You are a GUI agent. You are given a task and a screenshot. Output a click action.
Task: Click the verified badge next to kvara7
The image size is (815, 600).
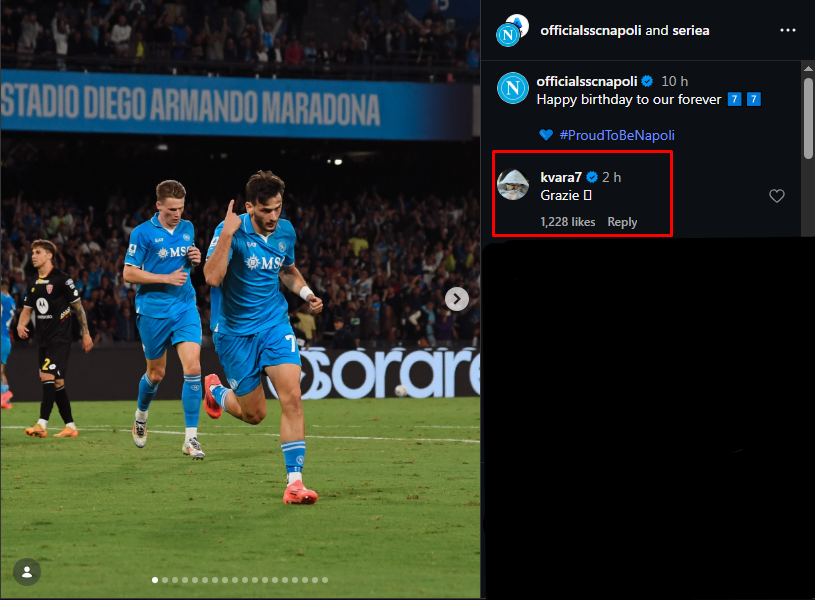coord(591,177)
